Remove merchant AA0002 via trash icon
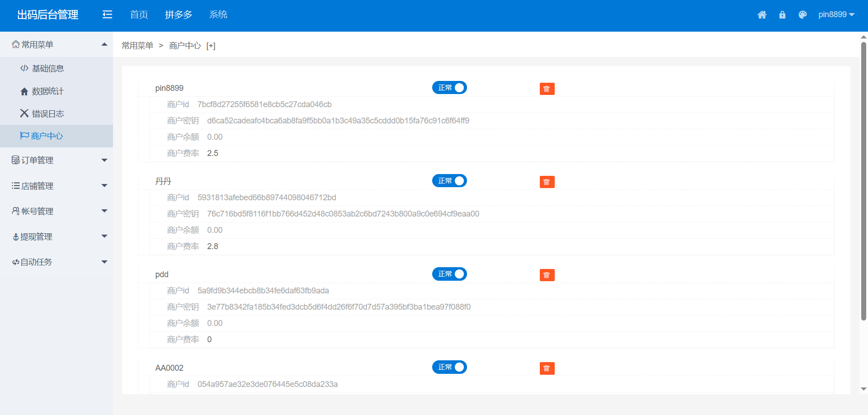The width and height of the screenshot is (868, 415). click(x=547, y=368)
